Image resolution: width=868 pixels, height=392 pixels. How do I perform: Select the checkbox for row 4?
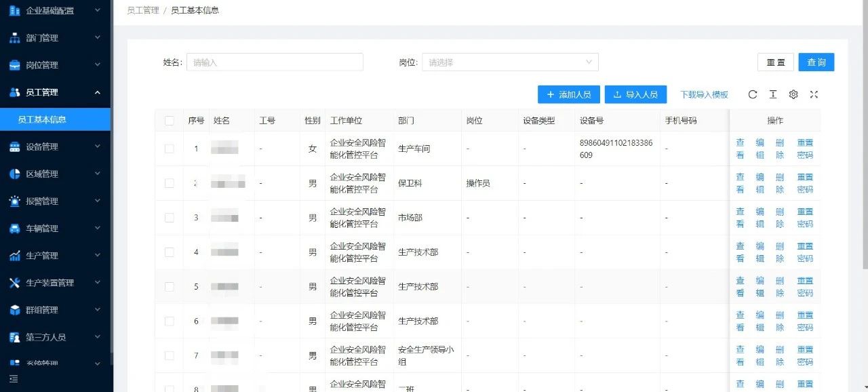[x=169, y=252]
